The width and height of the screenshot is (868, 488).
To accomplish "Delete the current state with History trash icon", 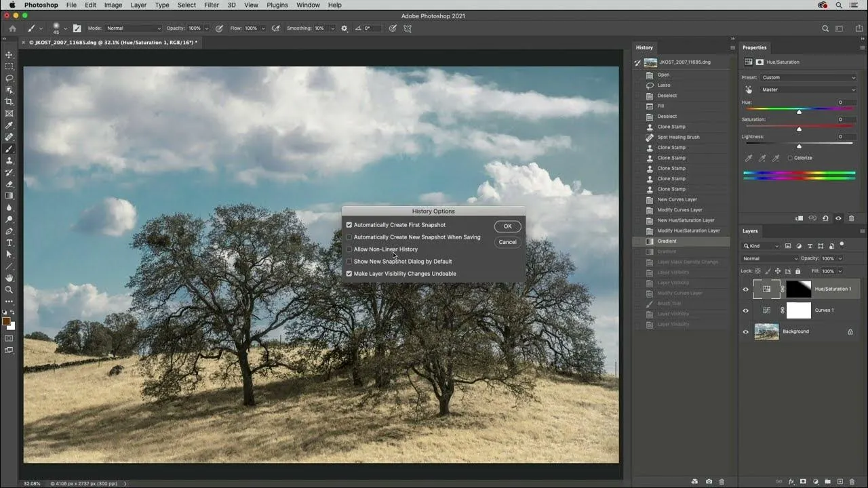I will coord(722,481).
